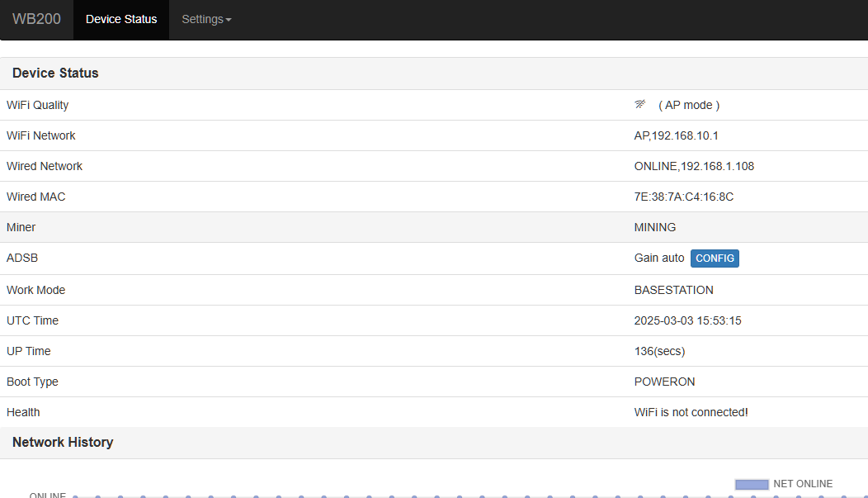Click the Miner MINING status text
The width and height of the screenshot is (868, 498).
click(654, 227)
